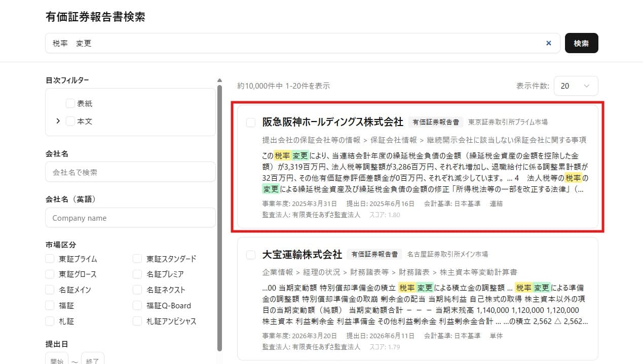The width and height of the screenshot is (643, 364).
Task: Enable the 札証アンビシャス market filter
Action: click(137, 321)
